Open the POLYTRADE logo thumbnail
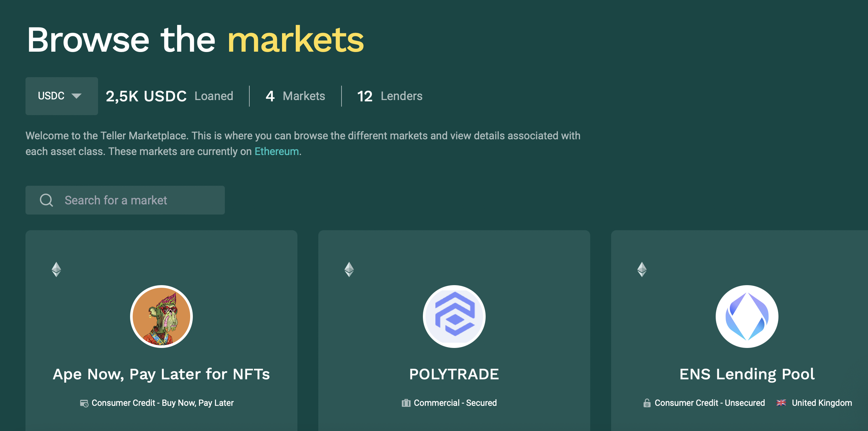Screen dimensions: 868x431 click(454, 316)
